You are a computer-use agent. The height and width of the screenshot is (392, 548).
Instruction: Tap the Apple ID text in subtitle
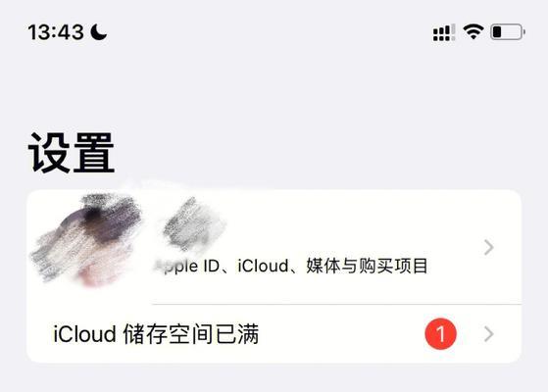pyautogui.click(x=187, y=267)
